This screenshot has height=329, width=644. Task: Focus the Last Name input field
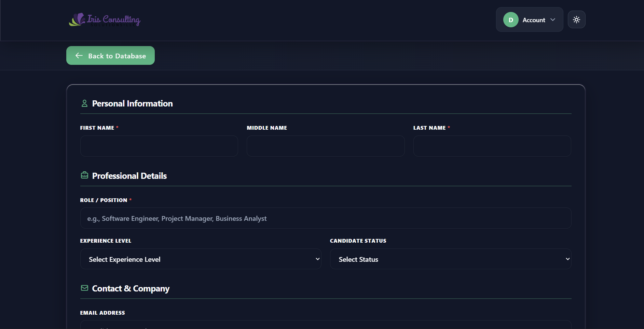492,146
